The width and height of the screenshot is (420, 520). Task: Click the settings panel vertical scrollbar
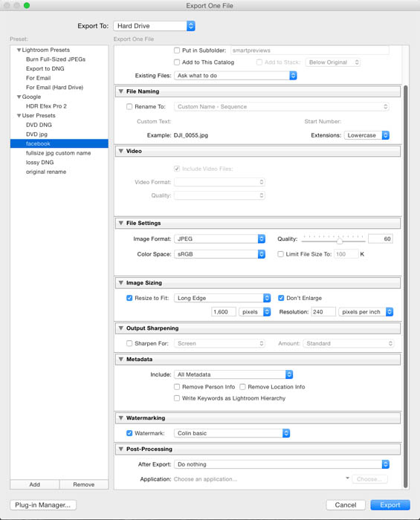pos(405,287)
